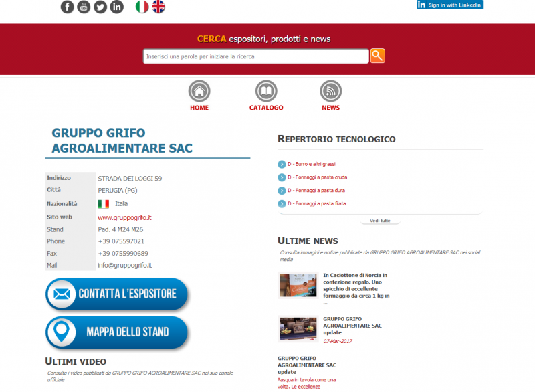This screenshot has width=535, height=392.
Task: Open the CATALOGO menu label
Action: tap(266, 108)
